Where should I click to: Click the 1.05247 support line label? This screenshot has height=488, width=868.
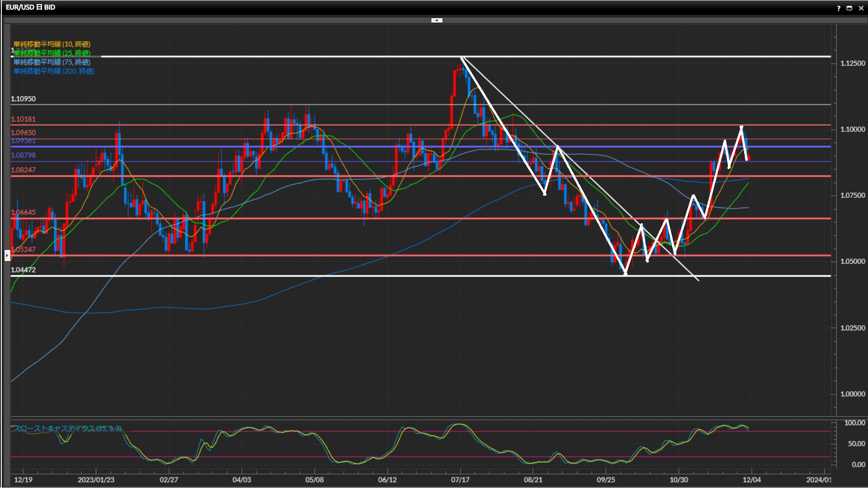[23, 249]
